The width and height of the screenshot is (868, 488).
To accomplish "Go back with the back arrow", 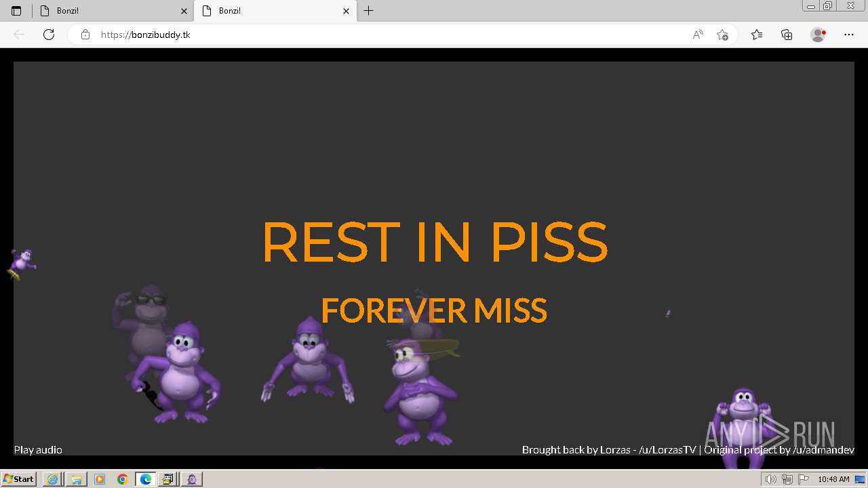I will [x=19, y=35].
